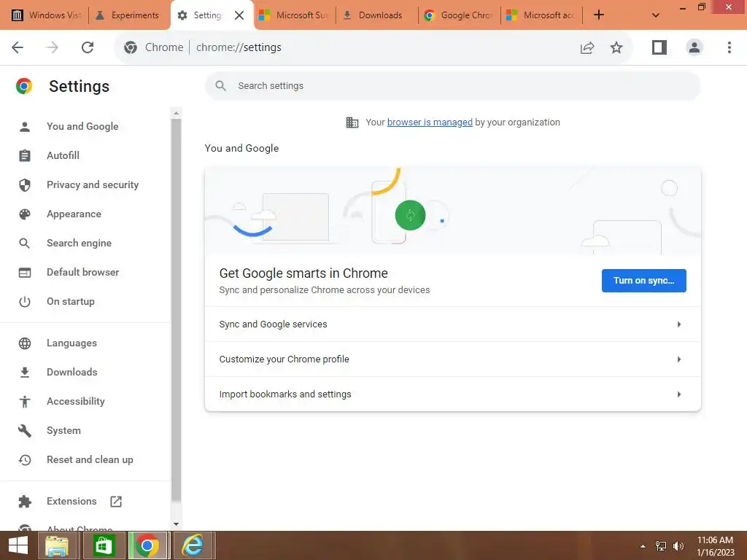Open Internet Explorer from the taskbar
This screenshot has height=560, width=747.
pyautogui.click(x=193, y=545)
